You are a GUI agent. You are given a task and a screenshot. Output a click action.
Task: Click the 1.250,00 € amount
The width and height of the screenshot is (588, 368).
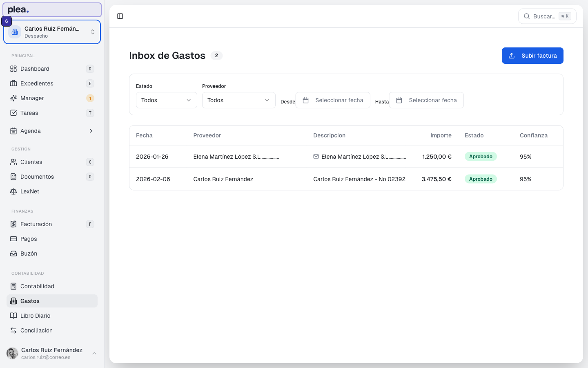point(437,157)
